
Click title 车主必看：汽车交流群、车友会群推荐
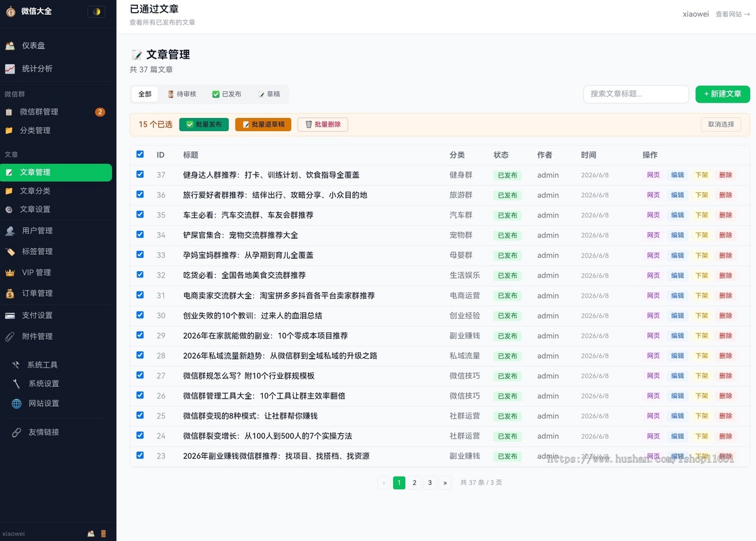(x=248, y=215)
